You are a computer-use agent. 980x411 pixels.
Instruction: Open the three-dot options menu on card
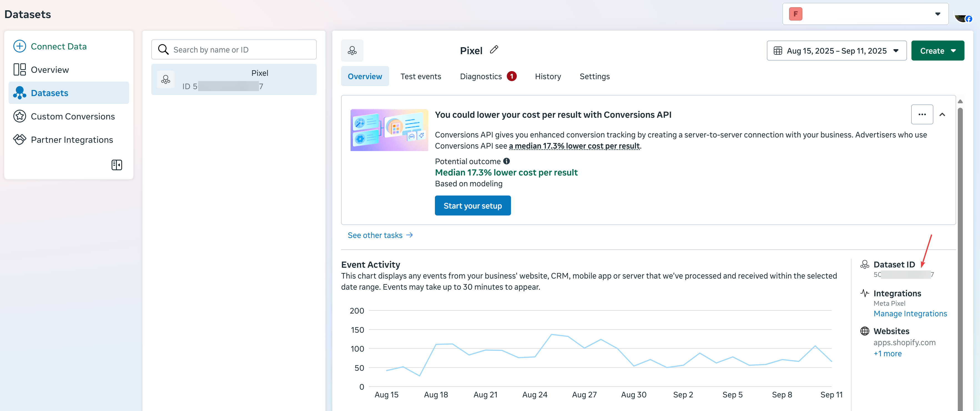922,114
